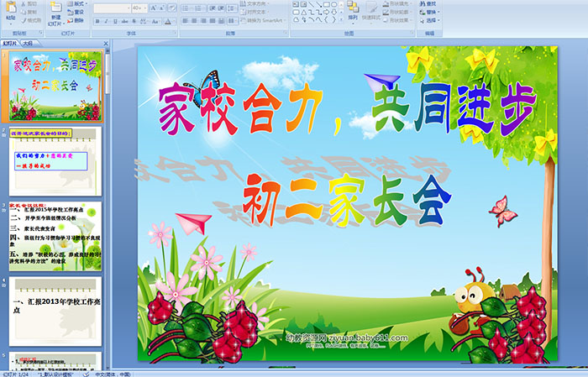Expand the shapes gallery More arrow

341,19
